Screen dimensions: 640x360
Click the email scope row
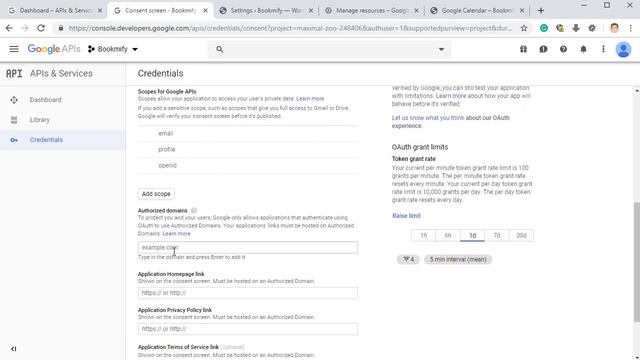pyautogui.click(x=248, y=133)
